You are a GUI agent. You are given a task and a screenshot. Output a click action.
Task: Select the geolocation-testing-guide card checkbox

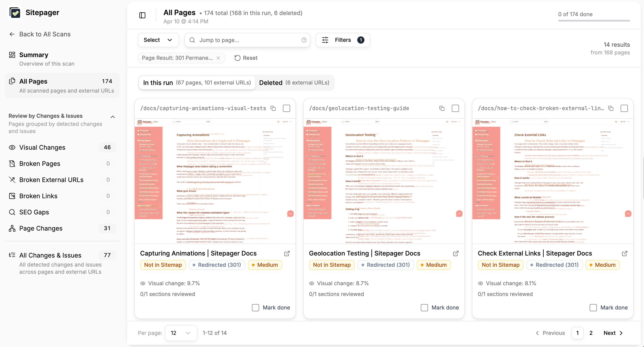[x=455, y=108]
